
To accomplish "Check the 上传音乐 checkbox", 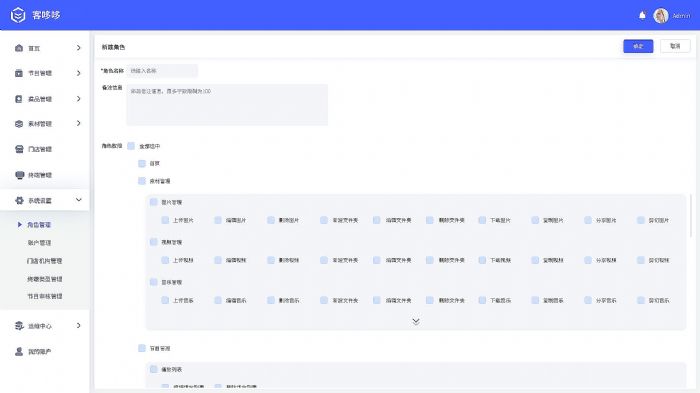I will pos(165,301).
